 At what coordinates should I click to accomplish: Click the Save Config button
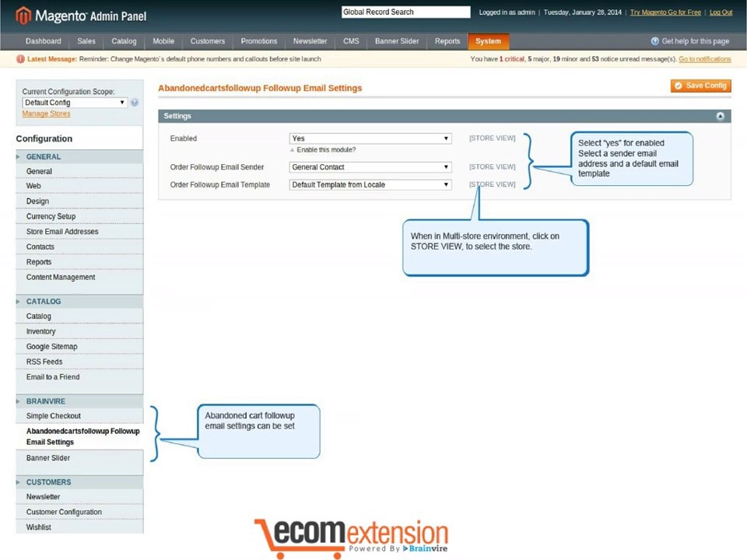pos(701,86)
